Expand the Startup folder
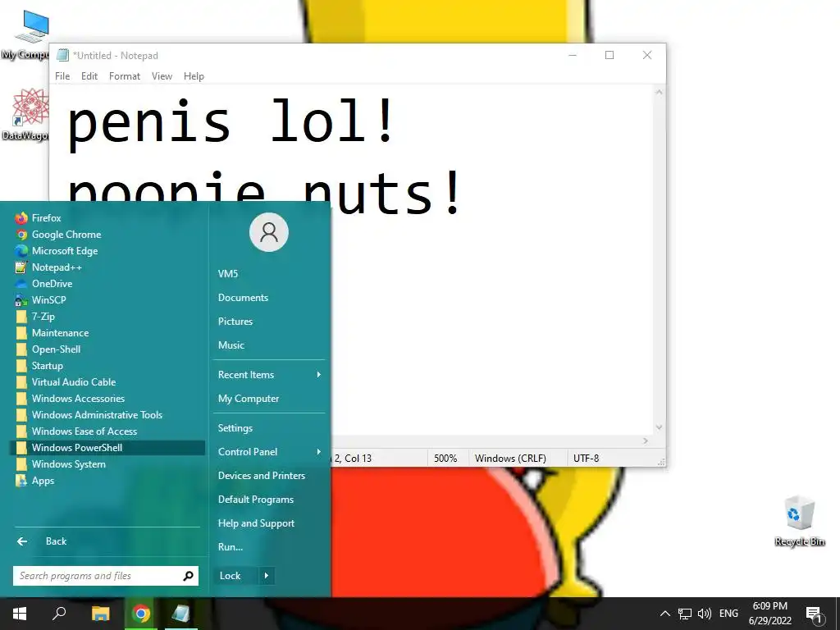The height and width of the screenshot is (630, 840). [107, 366]
